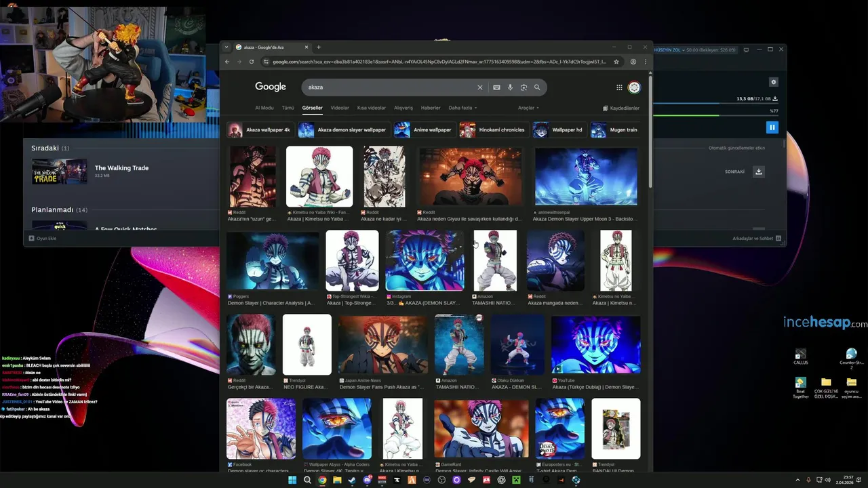Open Steam Friends and Chat icon

778,239
